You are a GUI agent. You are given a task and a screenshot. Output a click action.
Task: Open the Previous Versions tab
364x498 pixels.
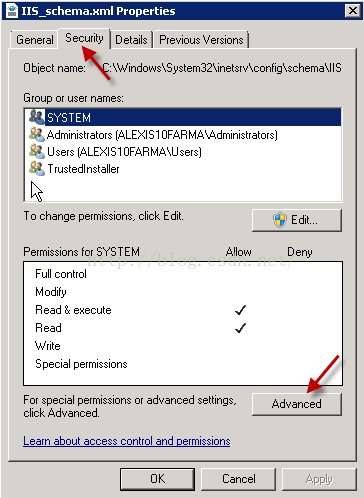coord(201,40)
